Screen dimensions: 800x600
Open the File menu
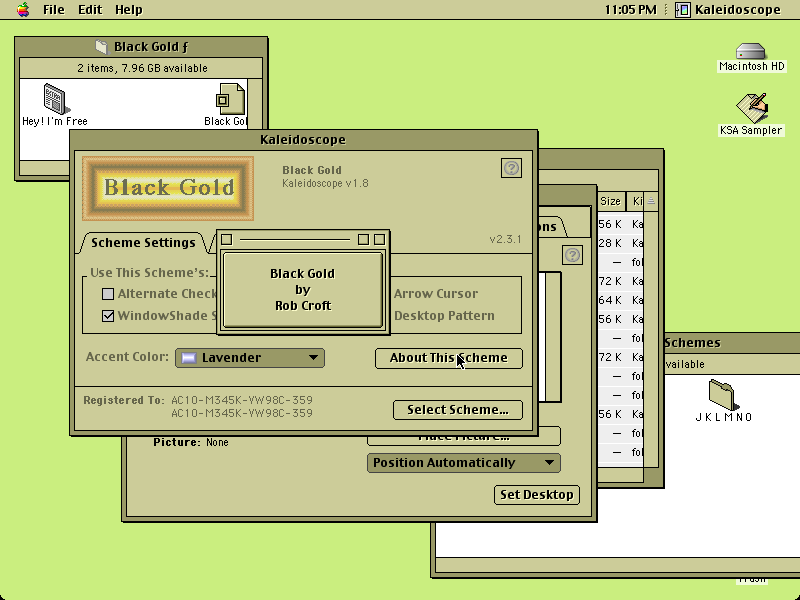[x=54, y=10]
